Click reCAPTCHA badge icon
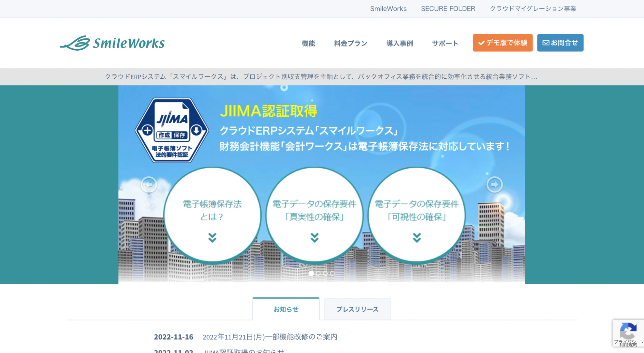The image size is (644, 353). [x=628, y=330]
